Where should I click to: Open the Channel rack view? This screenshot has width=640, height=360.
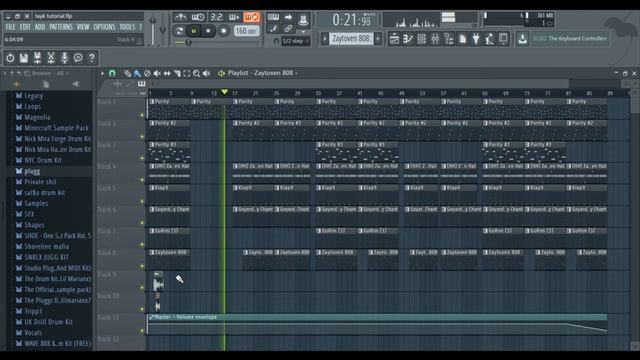point(422,39)
